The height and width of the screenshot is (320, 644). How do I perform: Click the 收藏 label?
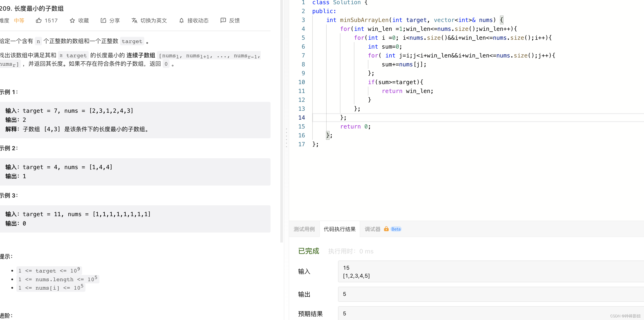[x=83, y=20]
